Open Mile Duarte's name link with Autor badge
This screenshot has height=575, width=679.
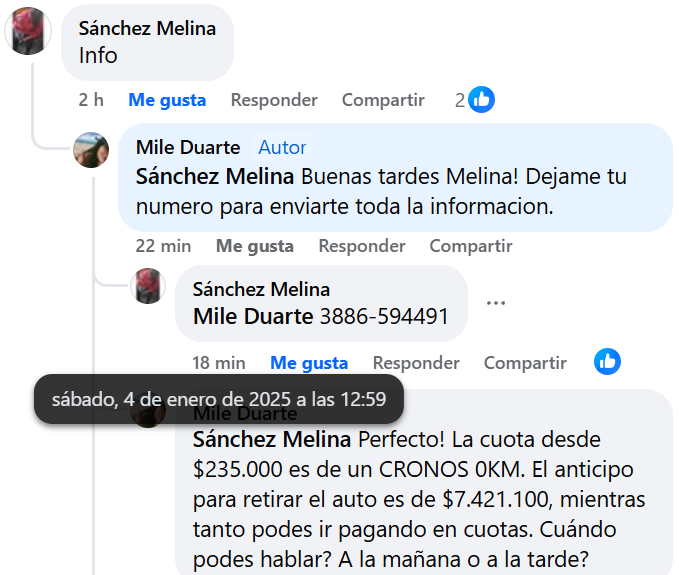[188, 148]
